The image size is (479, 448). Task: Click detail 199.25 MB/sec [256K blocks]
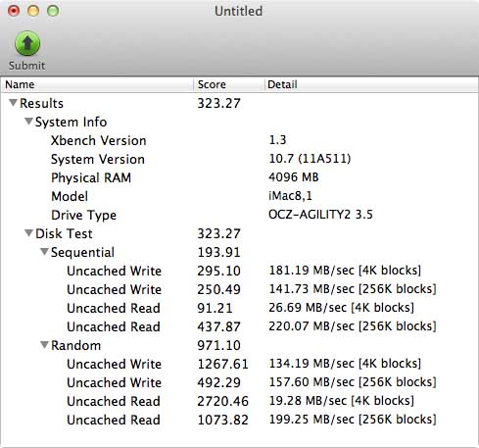353,420
